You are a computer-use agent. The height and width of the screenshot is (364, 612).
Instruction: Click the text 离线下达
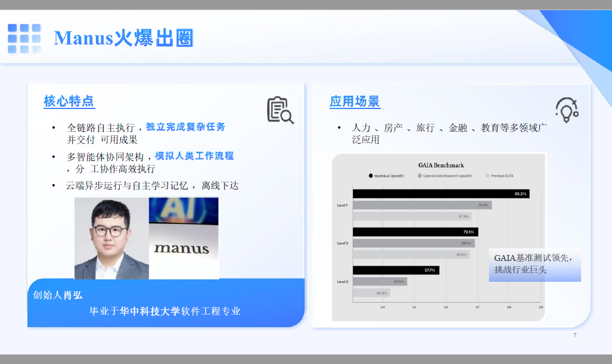[x=220, y=186]
